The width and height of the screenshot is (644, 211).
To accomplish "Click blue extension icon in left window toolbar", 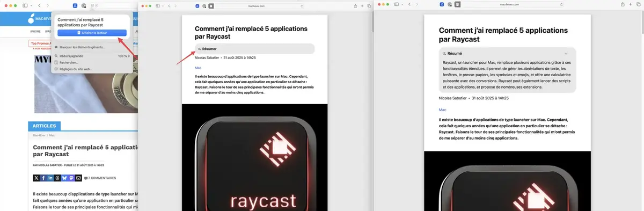I will coord(75,5).
